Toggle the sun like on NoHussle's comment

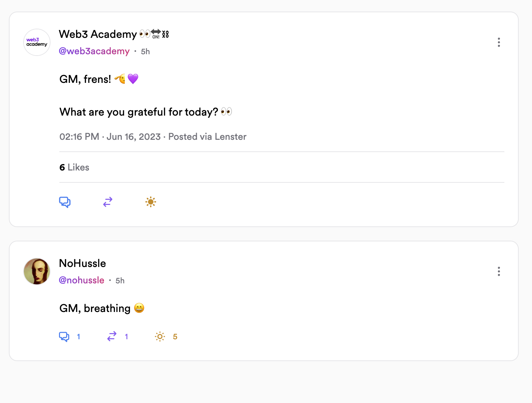pyautogui.click(x=160, y=337)
